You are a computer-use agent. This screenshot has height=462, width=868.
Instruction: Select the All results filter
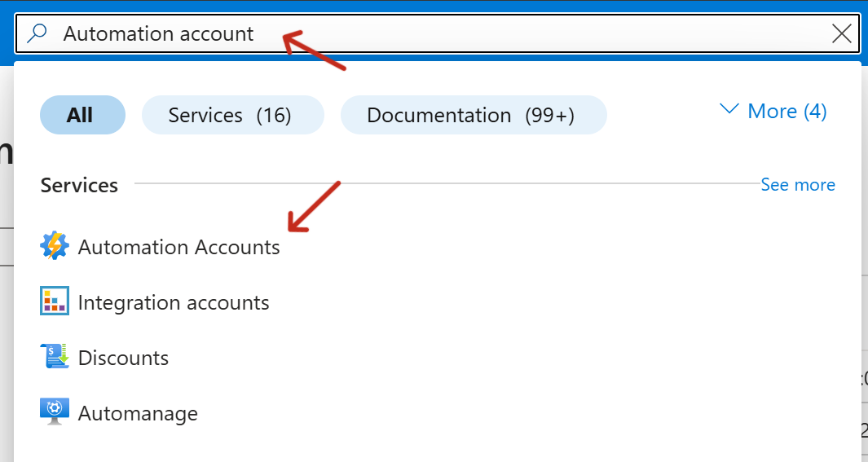point(82,115)
